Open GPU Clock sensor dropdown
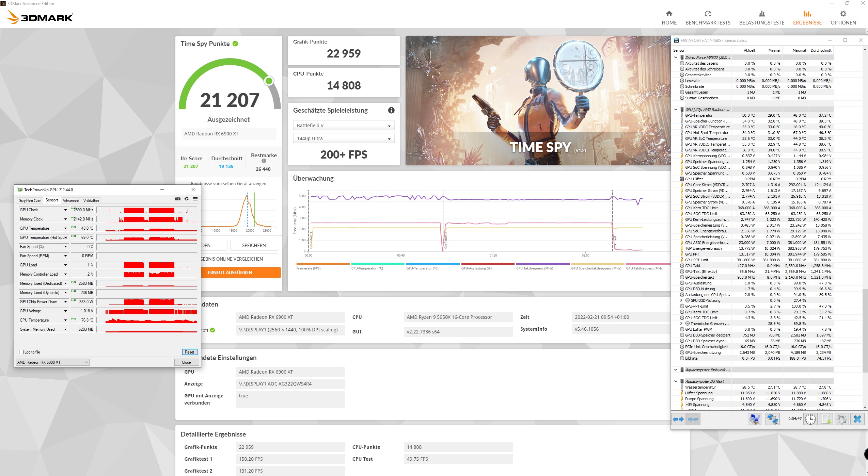Viewport: 868px width, 476px height. [x=65, y=210]
